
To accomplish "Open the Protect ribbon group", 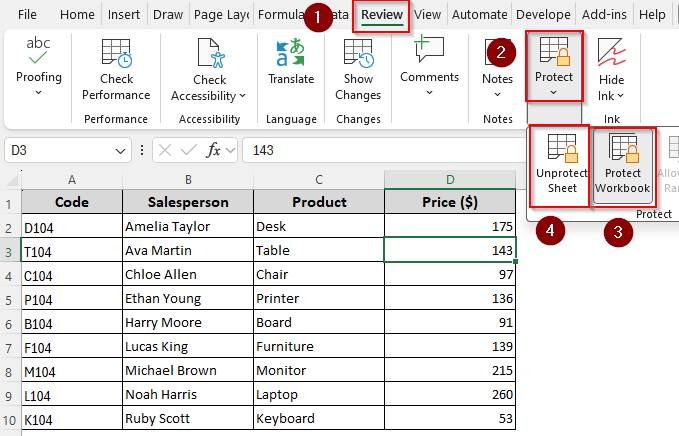I will tap(554, 66).
